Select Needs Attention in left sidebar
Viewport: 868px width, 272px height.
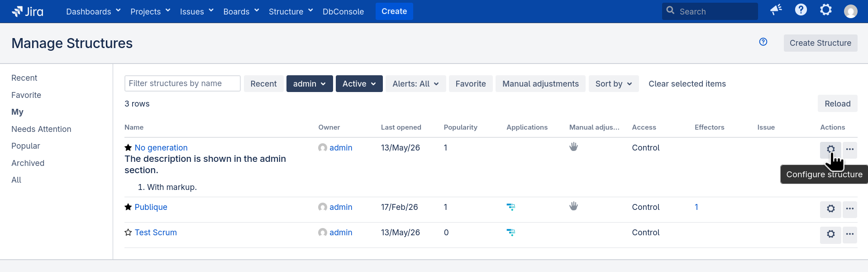point(41,129)
